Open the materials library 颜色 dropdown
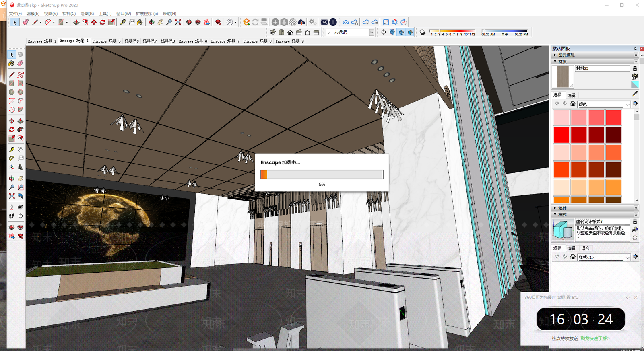The image size is (644, 351). coord(604,104)
